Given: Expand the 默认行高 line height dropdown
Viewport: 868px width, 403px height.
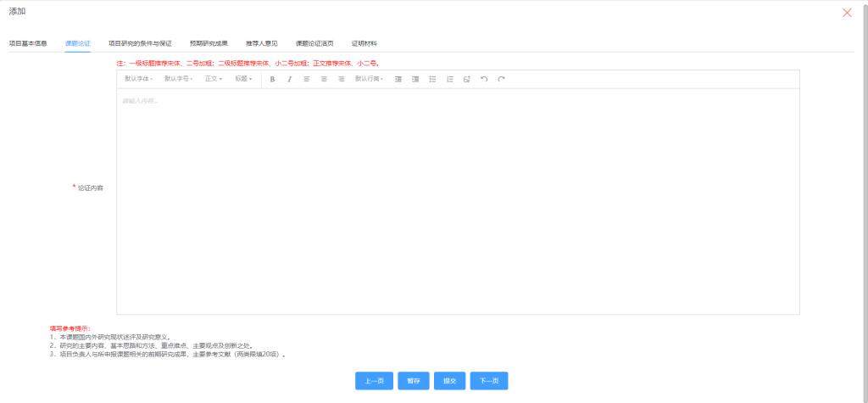Looking at the screenshot, I should (369, 79).
